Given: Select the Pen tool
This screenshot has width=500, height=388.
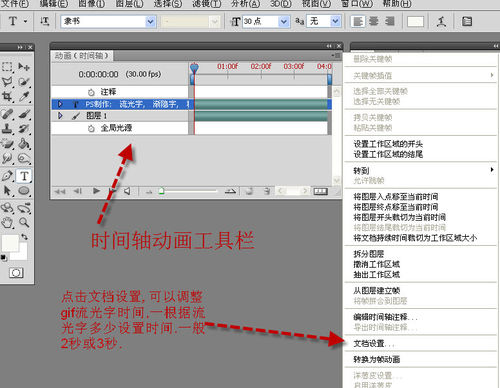Looking at the screenshot, I should click(7, 176).
